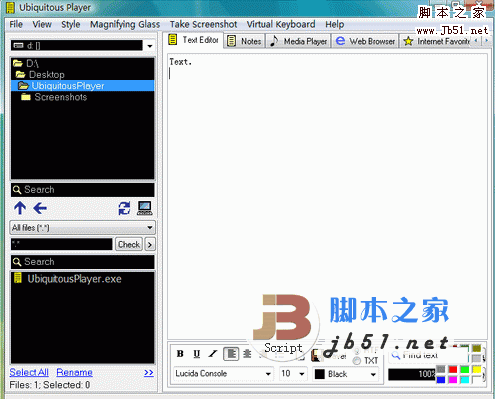
Task: Click the Internet Favorites star icon
Action: tap(408, 41)
